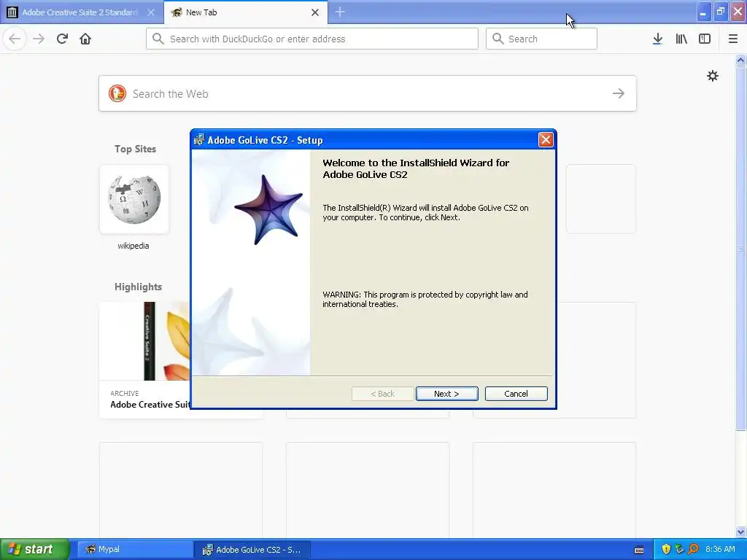Reload the current page
The width and height of the screenshot is (747, 560).
pos(62,39)
